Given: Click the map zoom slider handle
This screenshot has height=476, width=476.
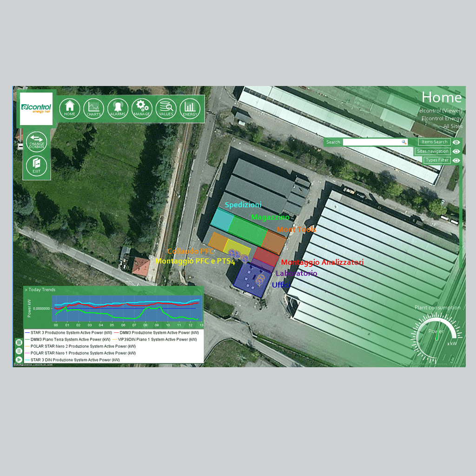Looking at the screenshot, I should (20, 147).
